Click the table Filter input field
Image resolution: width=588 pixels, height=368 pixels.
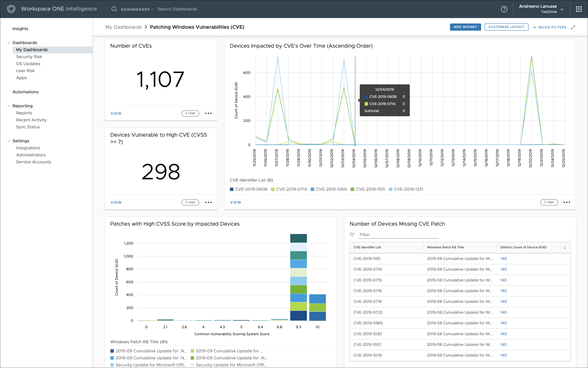(x=399, y=235)
